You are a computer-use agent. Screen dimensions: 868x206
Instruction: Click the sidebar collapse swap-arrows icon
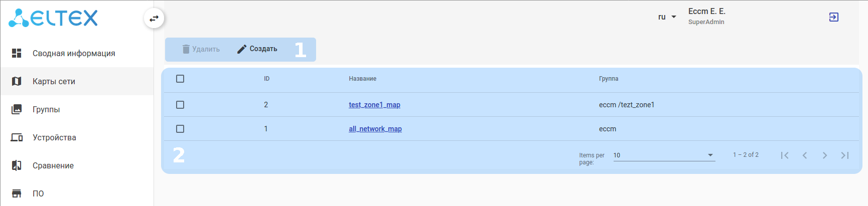(x=154, y=19)
